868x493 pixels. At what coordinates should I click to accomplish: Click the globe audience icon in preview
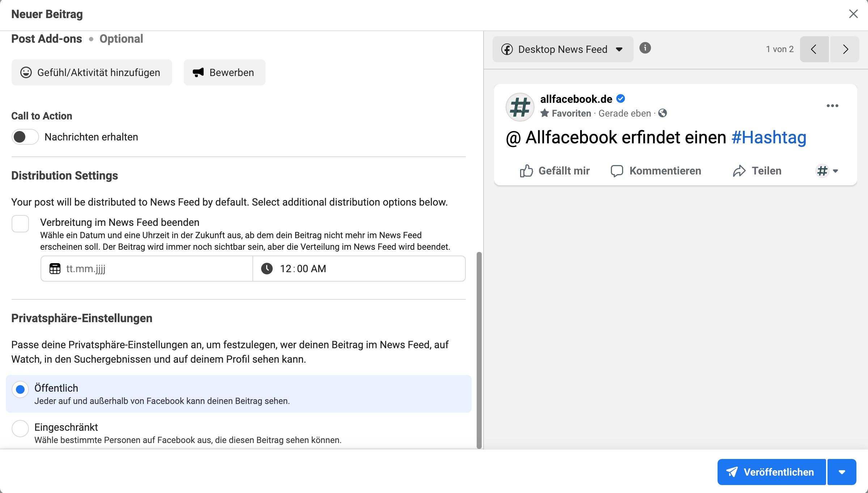663,113
